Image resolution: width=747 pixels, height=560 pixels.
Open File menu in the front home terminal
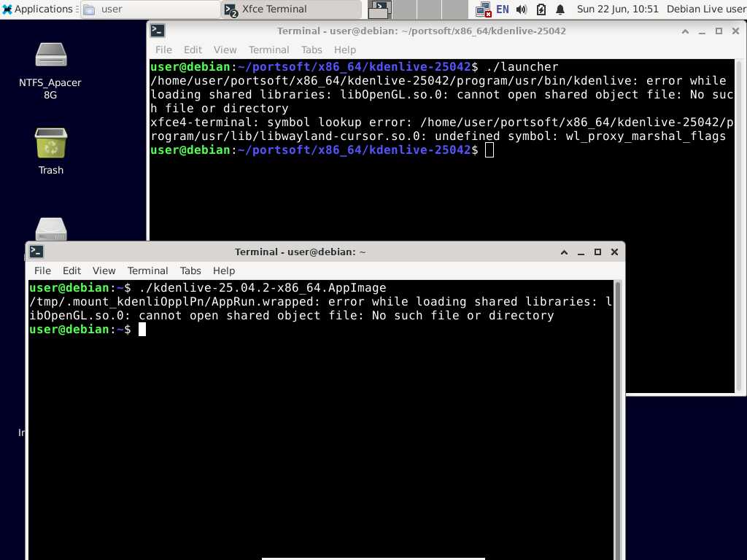[42, 271]
